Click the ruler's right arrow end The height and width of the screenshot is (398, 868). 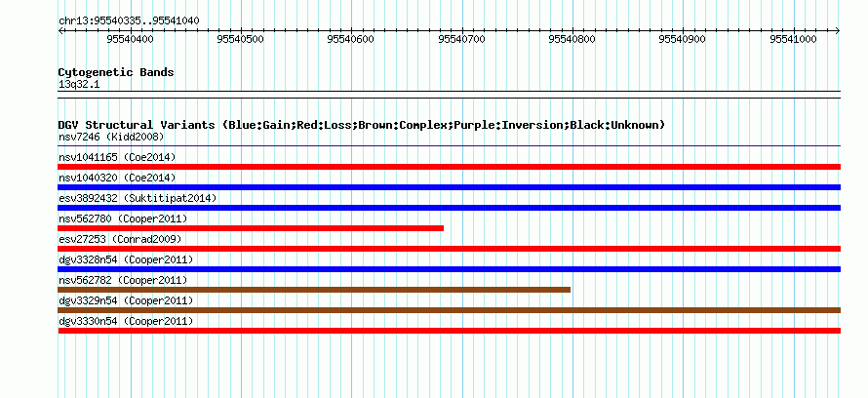[838, 30]
